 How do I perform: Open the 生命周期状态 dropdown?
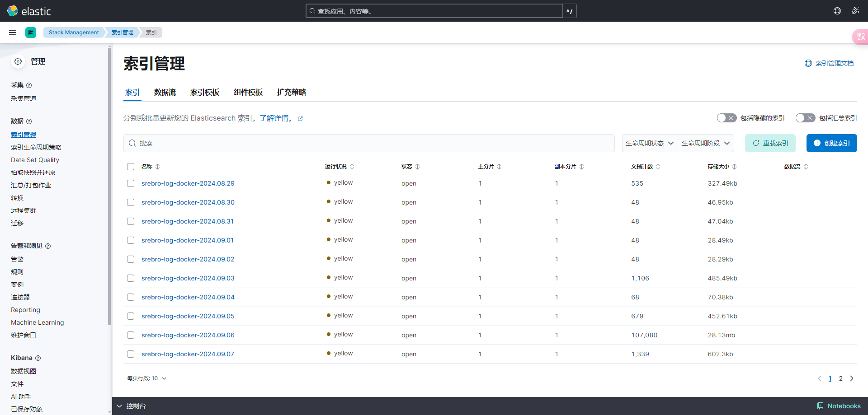click(649, 143)
